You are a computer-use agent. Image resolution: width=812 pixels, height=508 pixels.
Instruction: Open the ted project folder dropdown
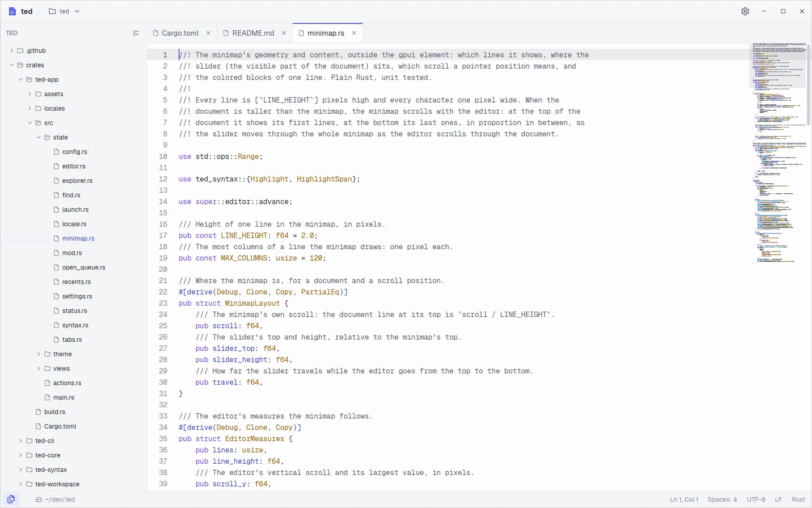[64, 11]
